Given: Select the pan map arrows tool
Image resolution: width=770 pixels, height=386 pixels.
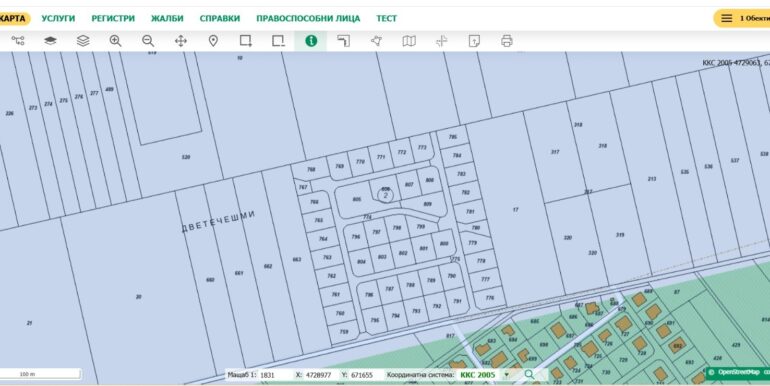Looking at the screenshot, I should (181, 41).
